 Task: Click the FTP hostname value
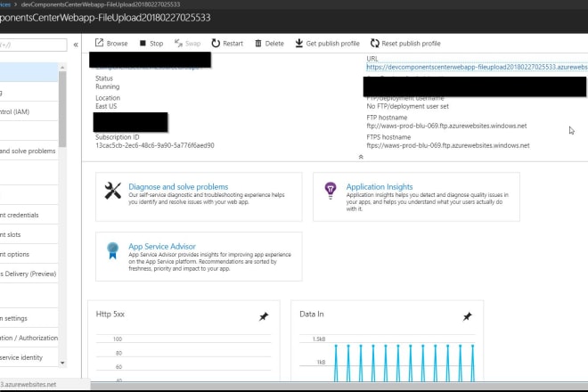click(x=446, y=126)
